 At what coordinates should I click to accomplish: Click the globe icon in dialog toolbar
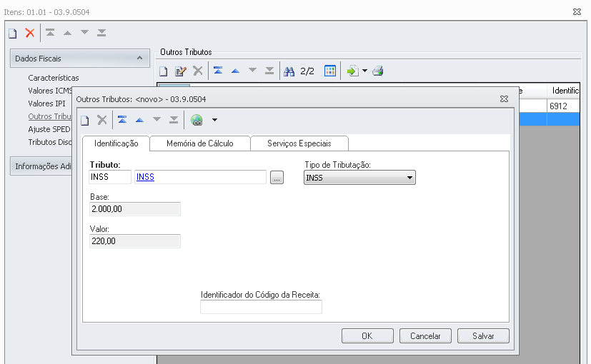[x=197, y=120]
